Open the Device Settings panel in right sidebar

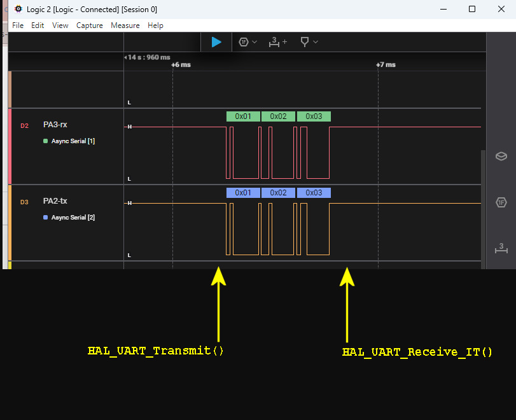[501, 156]
